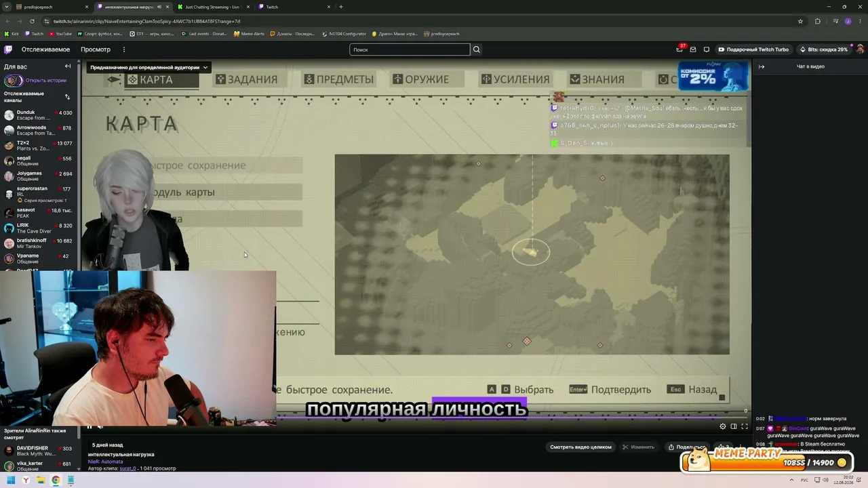Image resolution: width=868 pixels, height=488 pixels.
Task: Click the Meme Alerts bookmark
Action: (x=249, y=34)
